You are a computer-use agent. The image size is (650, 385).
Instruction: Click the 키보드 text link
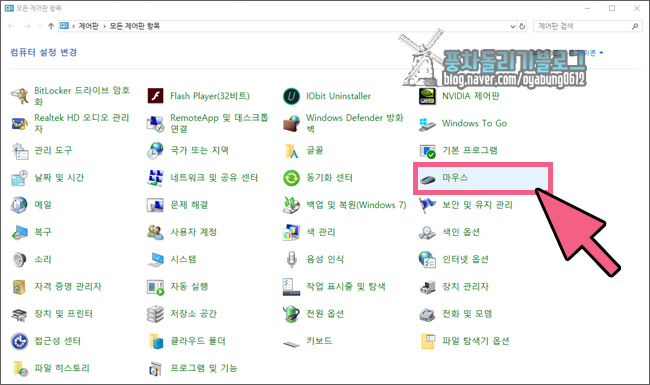coord(319,341)
